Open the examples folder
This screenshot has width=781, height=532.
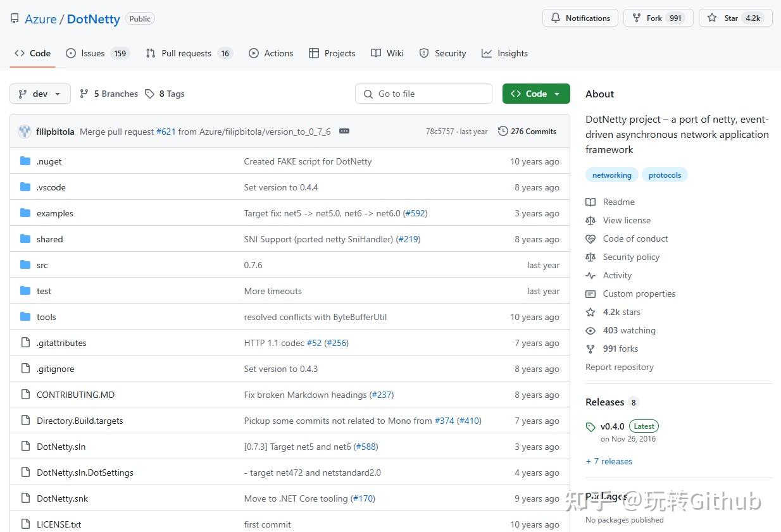(x=55, y=213)
